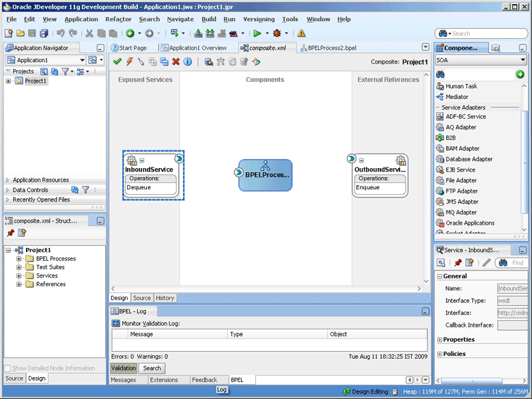Image resolution: width=532 pixels, height=399 pixels.
Task: Click the Debug ladybug icon
Action: click(x=277, y=33)
